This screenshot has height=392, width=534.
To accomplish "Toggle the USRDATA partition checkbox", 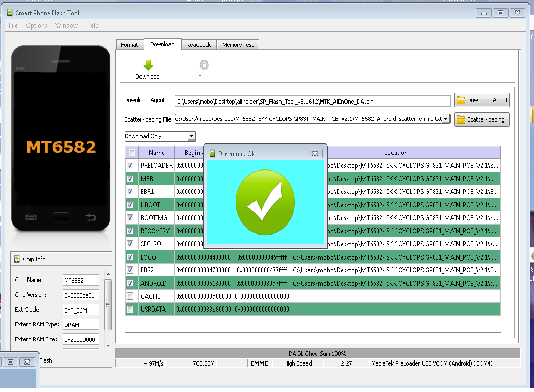I will pos(130,309).
